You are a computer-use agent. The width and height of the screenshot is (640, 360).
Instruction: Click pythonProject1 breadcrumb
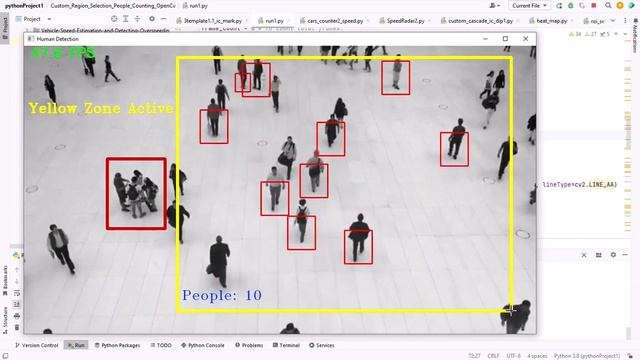24,6
